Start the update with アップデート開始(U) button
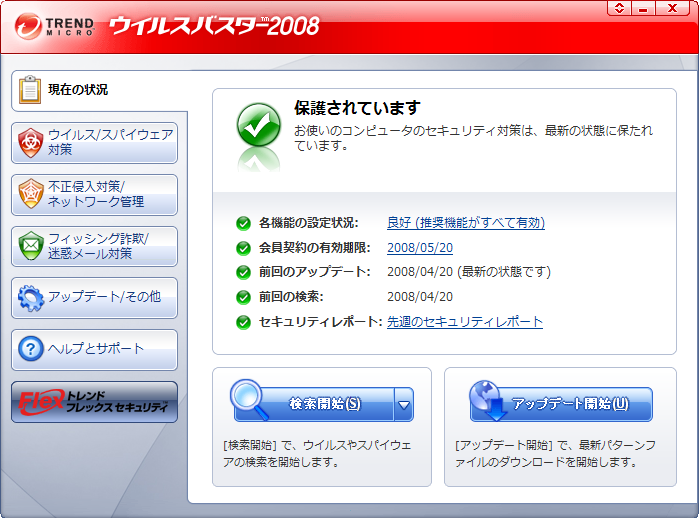Viewport: 700px width, 518px height. point(561,404)
